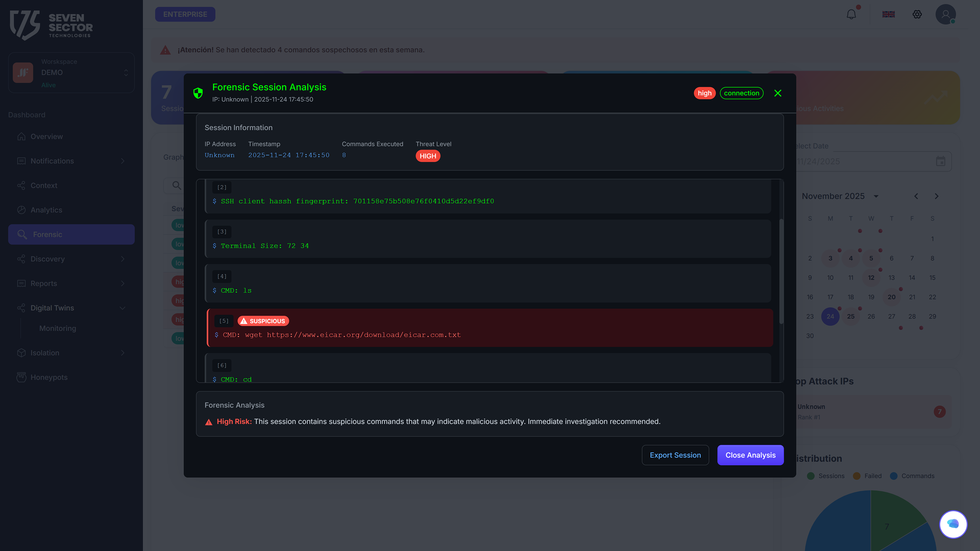The image size is (980, 551).
Task: Click the notification bell icon
Action: pyautogui.click(x=851, y=14)
